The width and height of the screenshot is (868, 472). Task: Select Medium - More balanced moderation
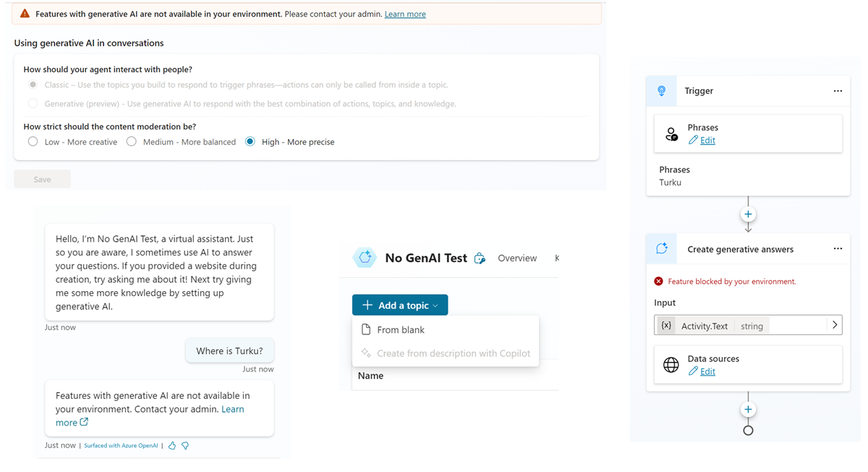coord(132,142)
